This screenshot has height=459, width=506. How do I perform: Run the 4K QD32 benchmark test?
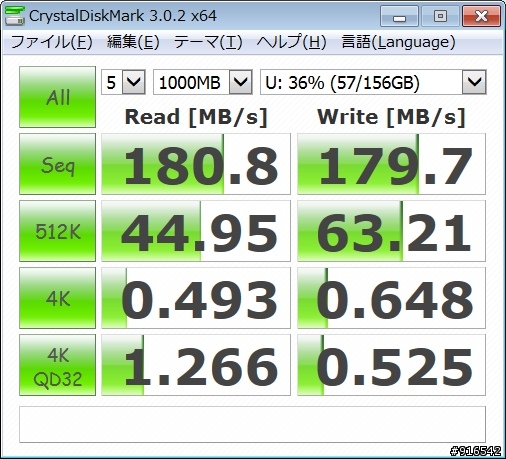[57, 365]
